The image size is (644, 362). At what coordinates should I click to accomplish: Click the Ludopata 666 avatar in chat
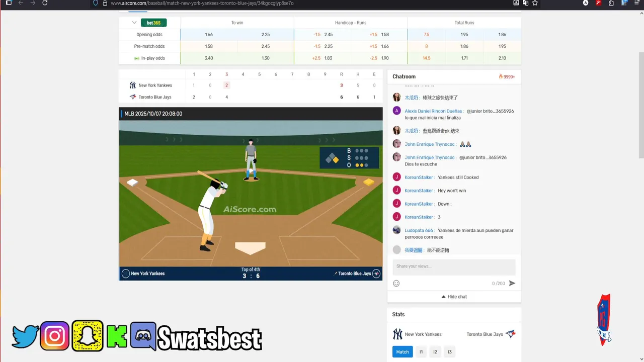(397, 230)
